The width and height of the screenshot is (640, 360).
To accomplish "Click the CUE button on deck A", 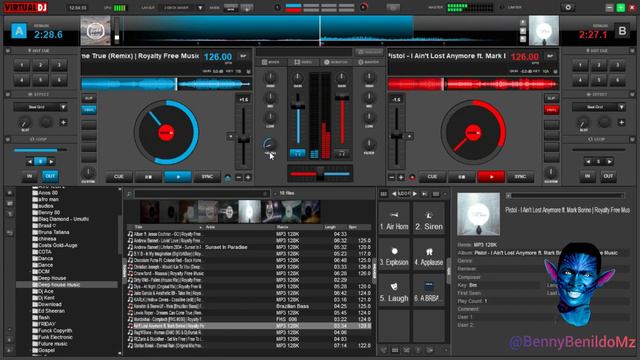I will click(119, 177).
